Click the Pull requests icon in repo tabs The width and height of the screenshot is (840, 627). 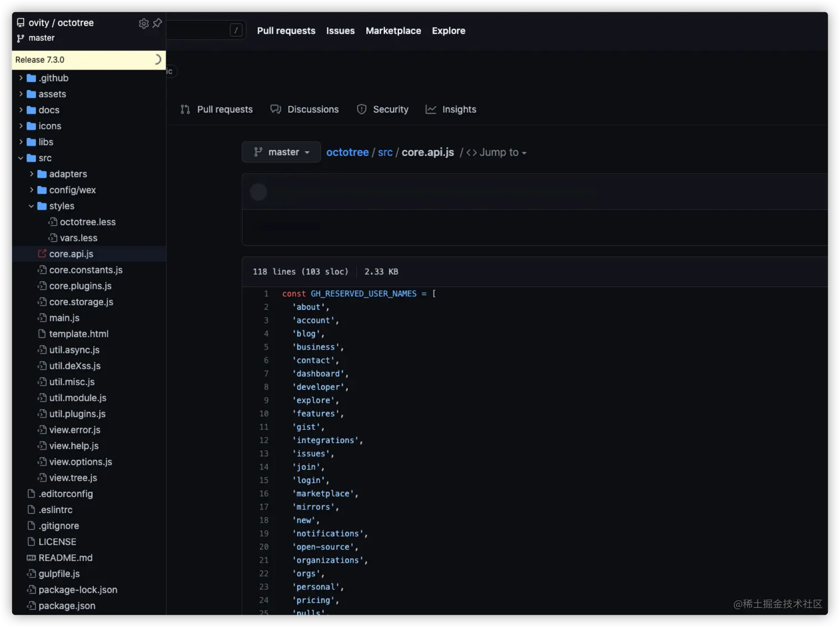click(x=186, y=110)
